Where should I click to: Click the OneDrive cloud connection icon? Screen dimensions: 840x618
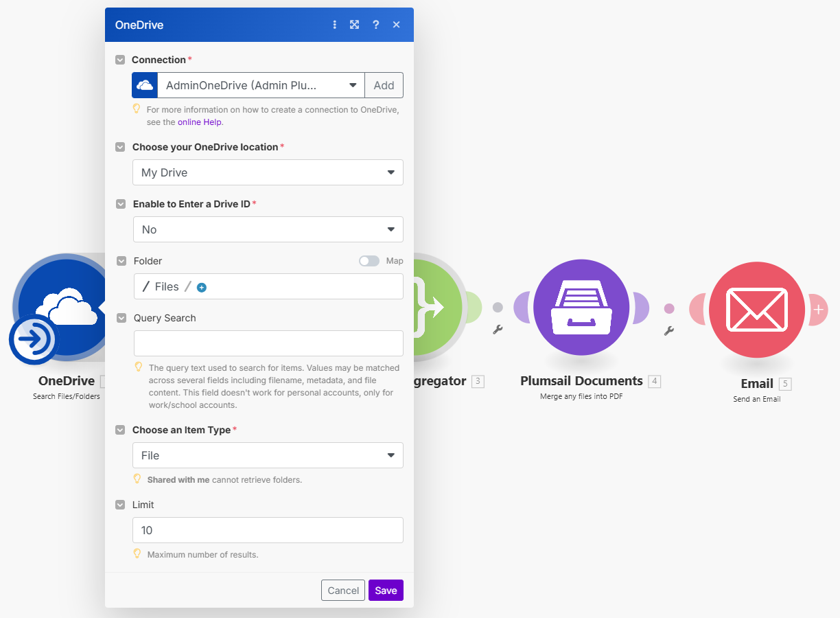pos(145,85)
